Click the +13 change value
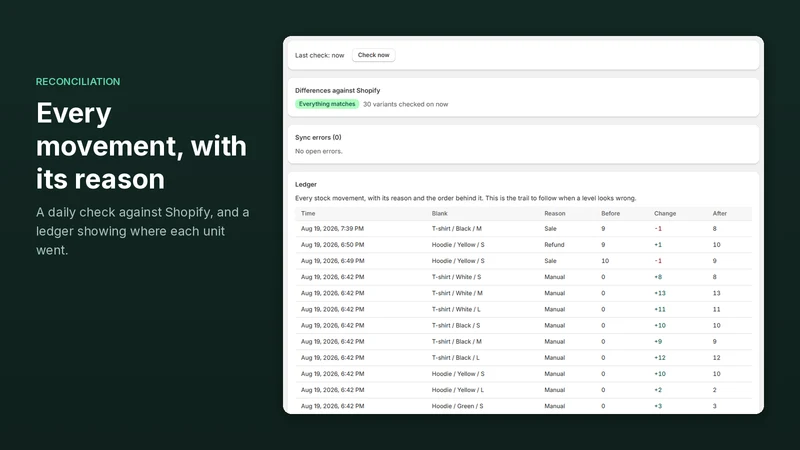The height and width of the screenshot is (450, 800). click(660, 293)
